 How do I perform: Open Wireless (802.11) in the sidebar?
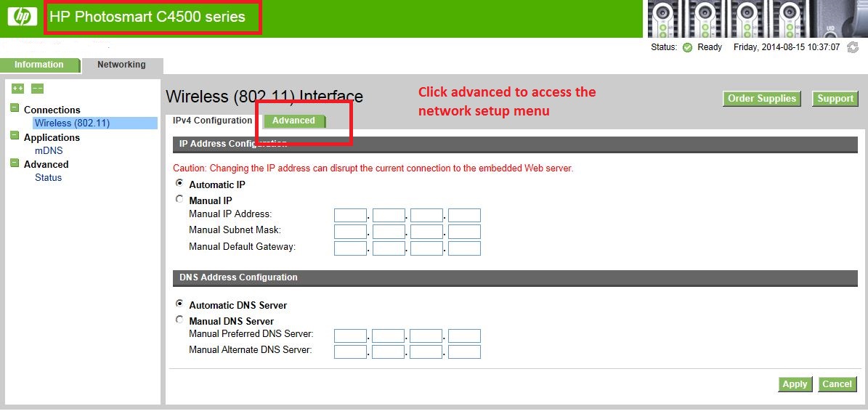coord(72,123)
